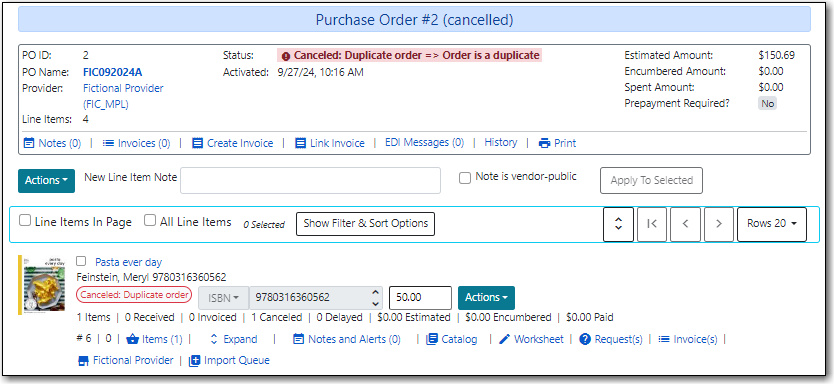This screenshot has width=834, height=384.
Task: Open the Notes (0) icon link
Action: click(29, 143)
